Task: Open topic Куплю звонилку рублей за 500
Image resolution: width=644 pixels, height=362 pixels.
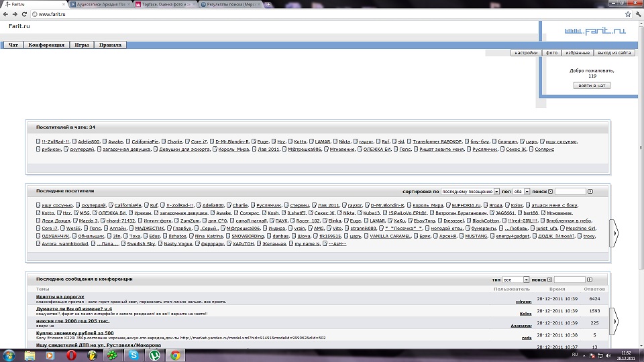Action: (x=74, y=333)
